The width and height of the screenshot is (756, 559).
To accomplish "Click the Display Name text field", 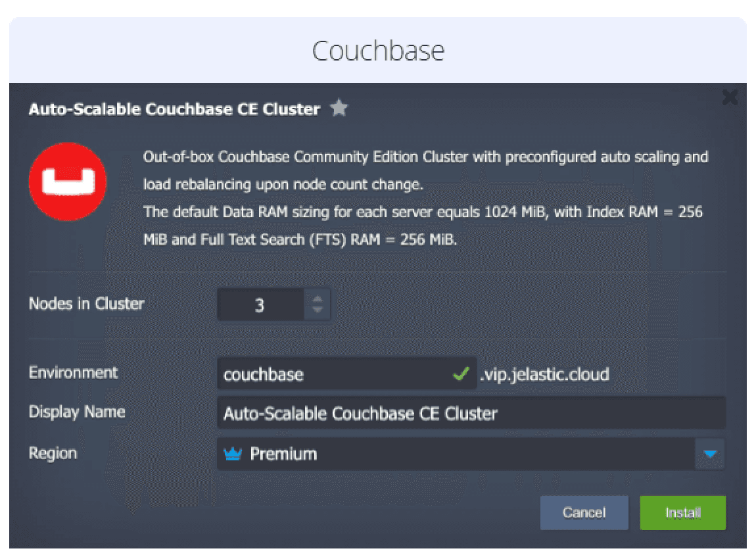I will [470, 413].
